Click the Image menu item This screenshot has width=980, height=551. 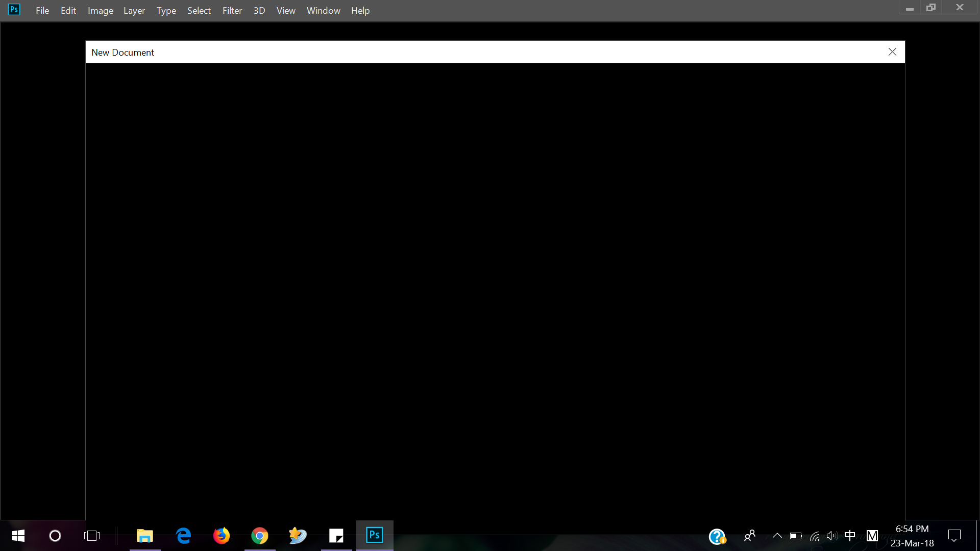coord(100,10)
